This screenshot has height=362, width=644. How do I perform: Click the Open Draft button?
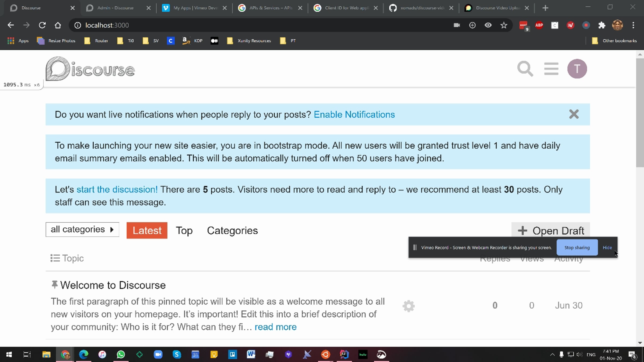(551, 230)
